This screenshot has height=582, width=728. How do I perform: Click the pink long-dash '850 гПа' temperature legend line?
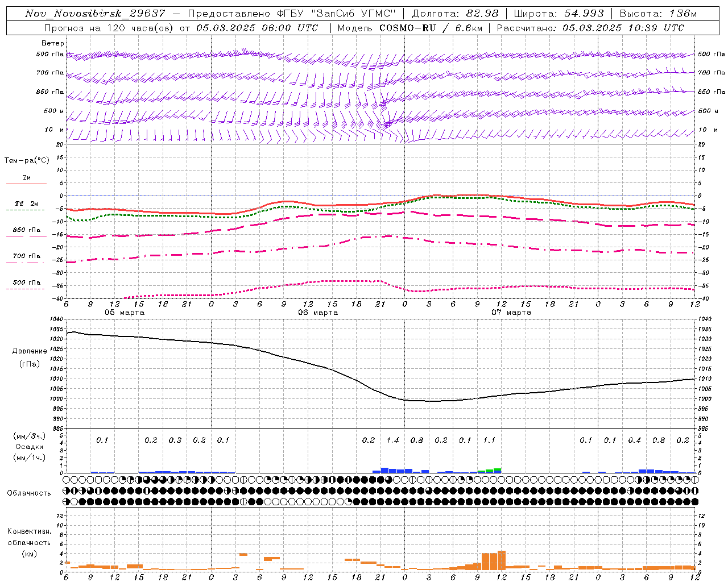(25, 236)
